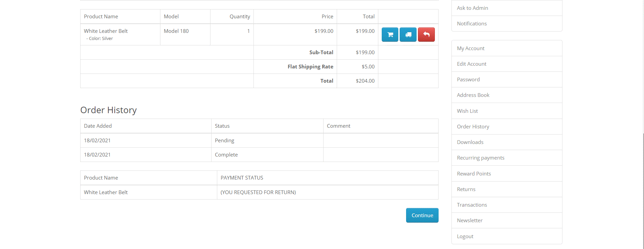644x249 pixels.
Task: Click the $204.00 total value
Action: click(365, 81)
